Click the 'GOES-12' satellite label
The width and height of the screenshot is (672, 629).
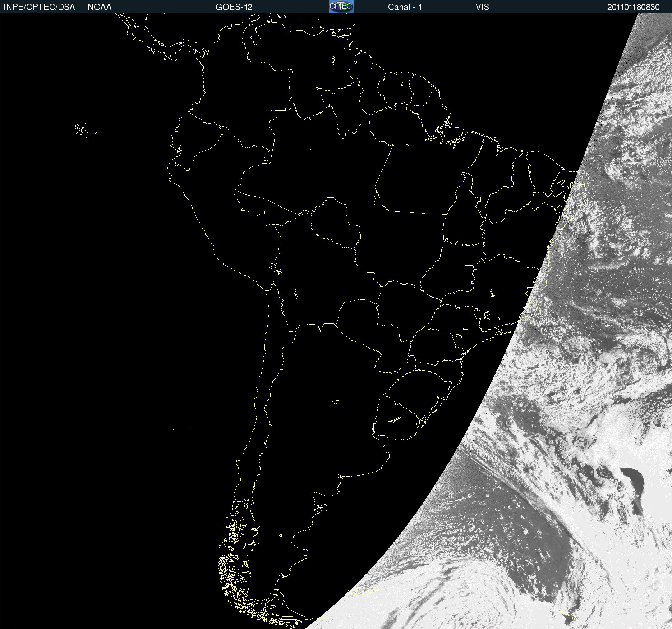234,7
